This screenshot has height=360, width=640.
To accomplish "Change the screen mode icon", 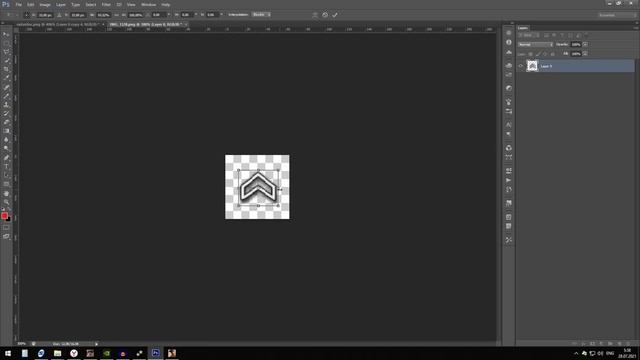I will [x=6, y=236].
